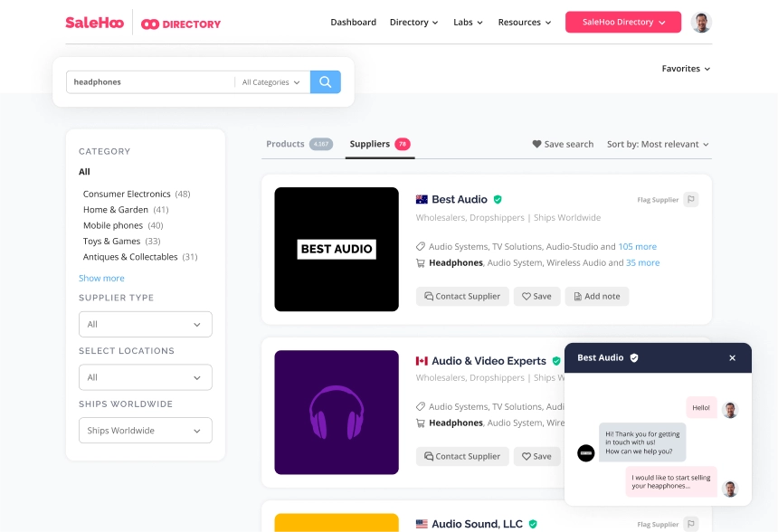Expand the Favorites dropdown
778x532 pixels.
pos(686,69)
